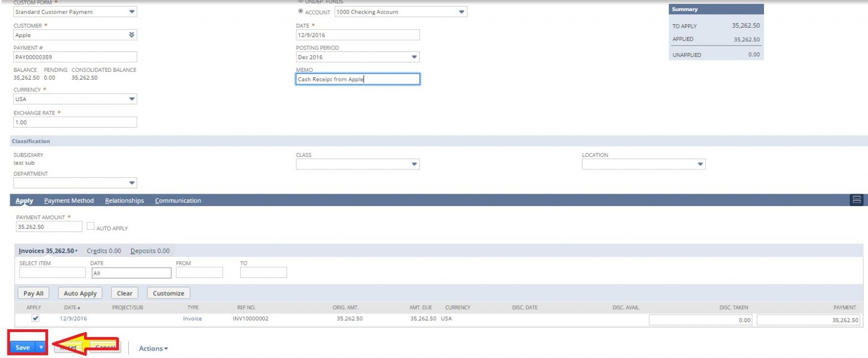The image size is (868, 358).
Task: Uncheck the Apply checkbox on invoice INV10000002
Action: pyautogui.click(x=34, y=318)
